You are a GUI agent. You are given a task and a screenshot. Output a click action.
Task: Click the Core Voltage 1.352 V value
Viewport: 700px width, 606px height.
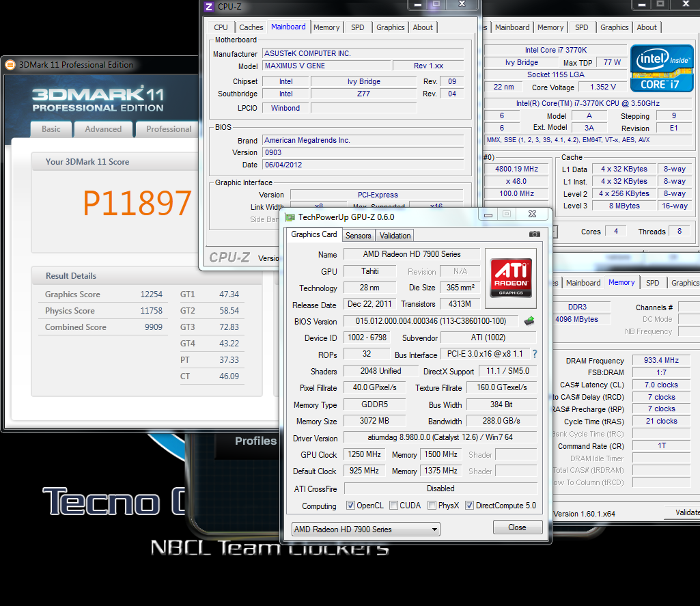tap(602, 87)
